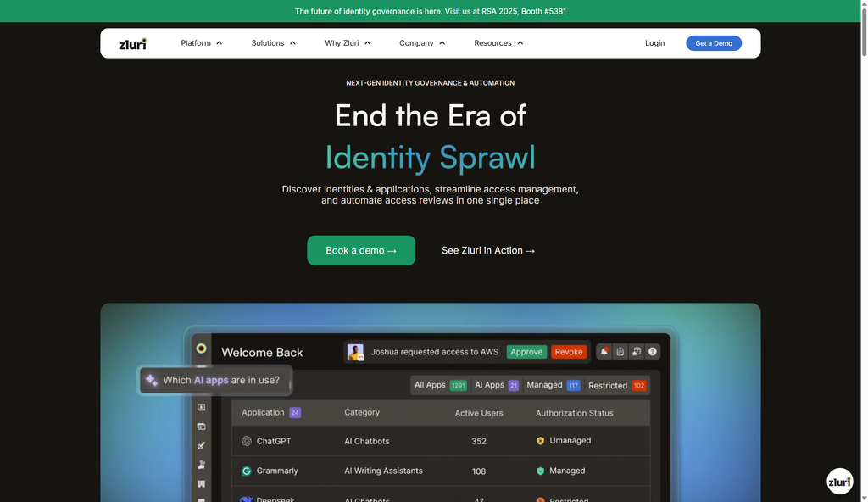The width and height of the screenshot is (868, 502).
Task: Open the Zluri chat bubble in bottom-right corner
Action: pos(839,481)
